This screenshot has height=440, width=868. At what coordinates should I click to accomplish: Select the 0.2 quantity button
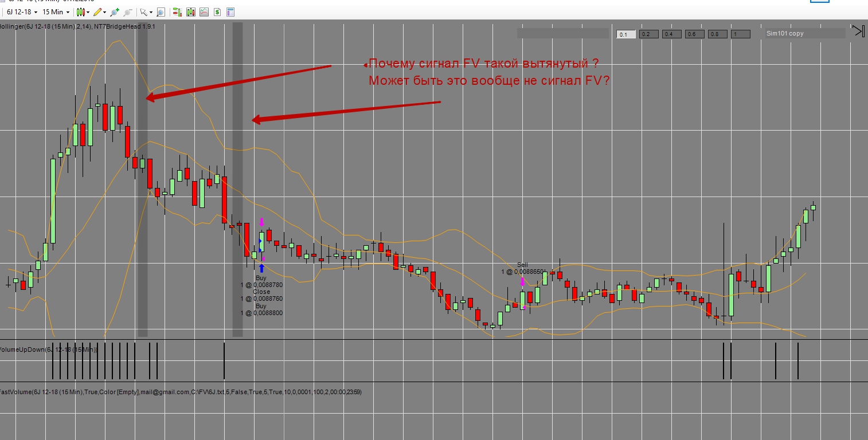tap(649, 34)
